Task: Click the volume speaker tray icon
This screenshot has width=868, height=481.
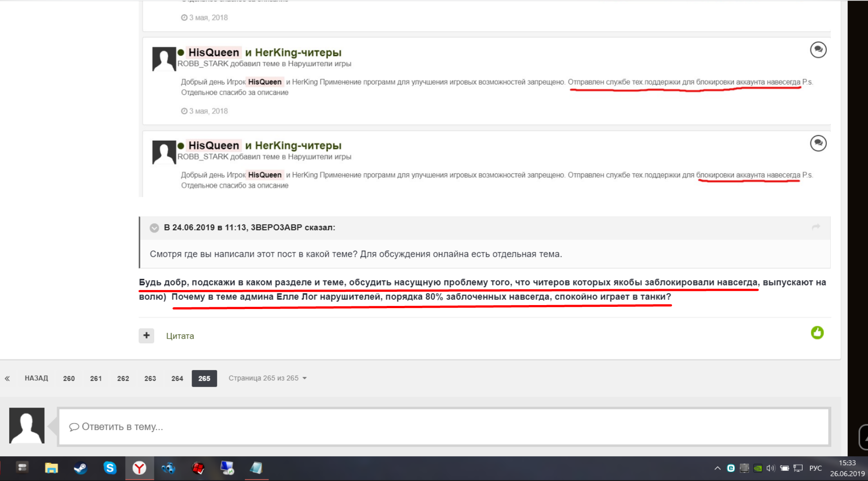Action: [x=771, y=468]
